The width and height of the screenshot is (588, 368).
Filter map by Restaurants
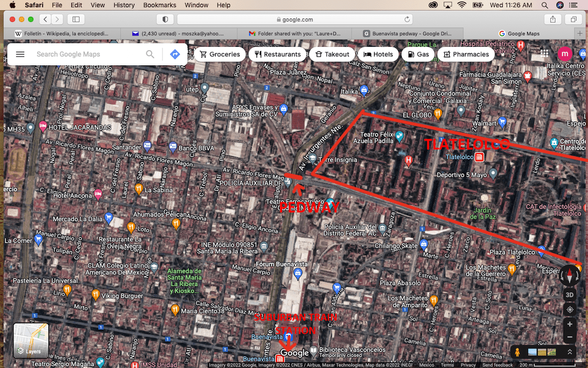278,55
